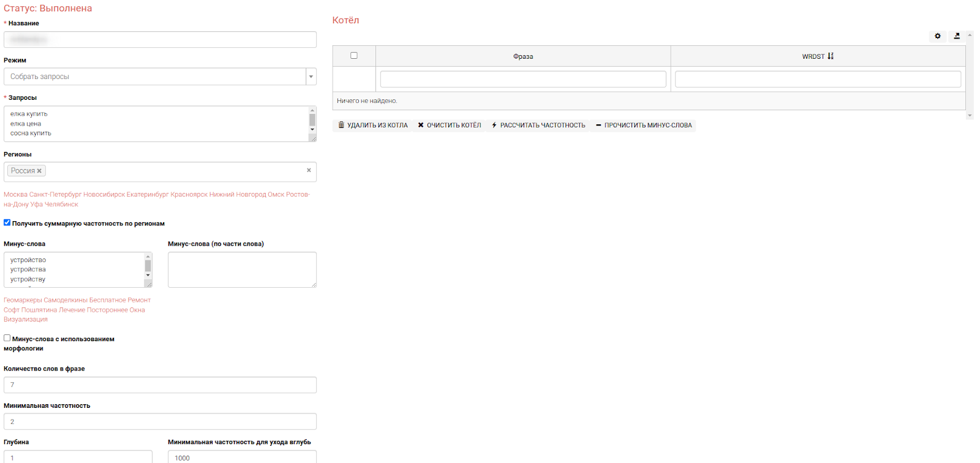Click the Количество слов в фразе field
Viewport: 980px width, 463px height.
[160, 385]
